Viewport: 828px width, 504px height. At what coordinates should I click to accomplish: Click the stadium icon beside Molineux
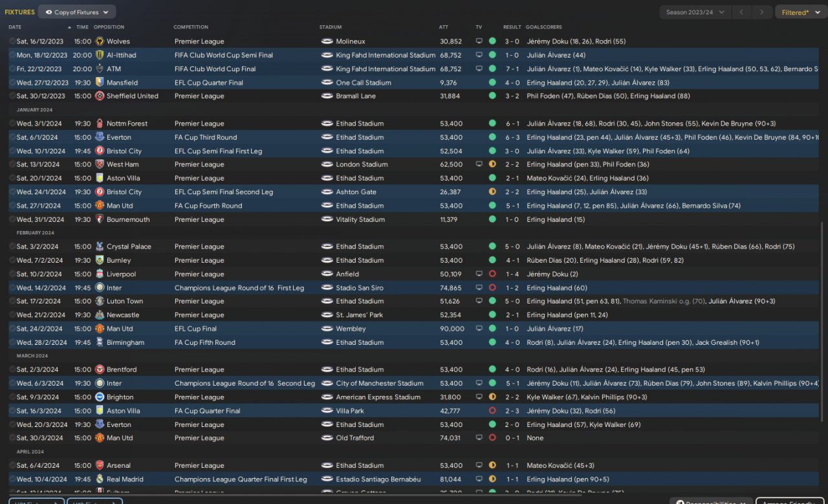click(x=327, y=41)
